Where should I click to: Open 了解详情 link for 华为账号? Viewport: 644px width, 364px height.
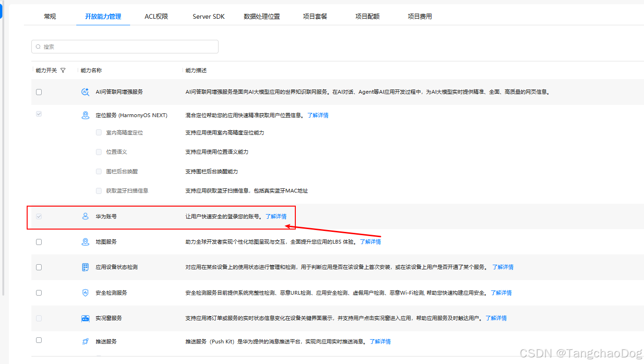[276, 216]
